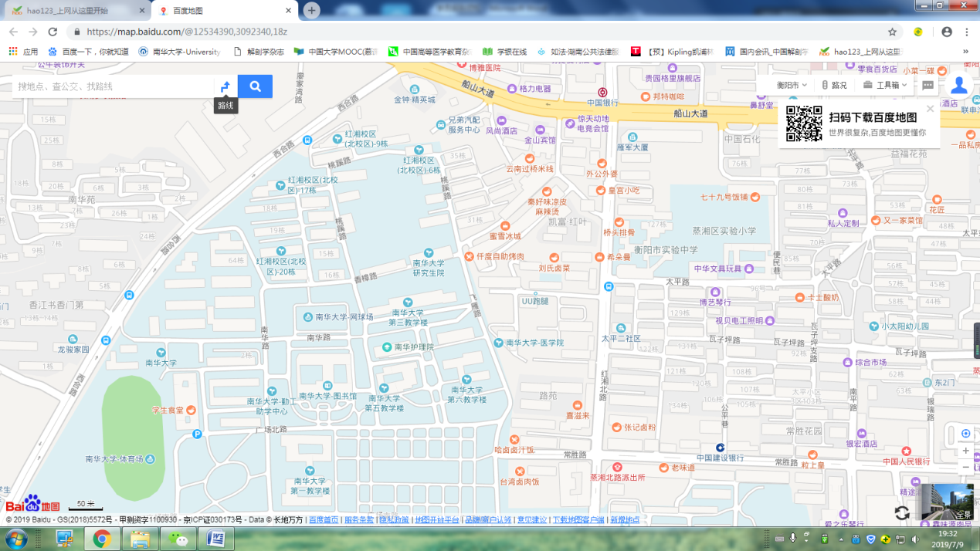Zoom in the map with plus button

[x=965, y=451]
